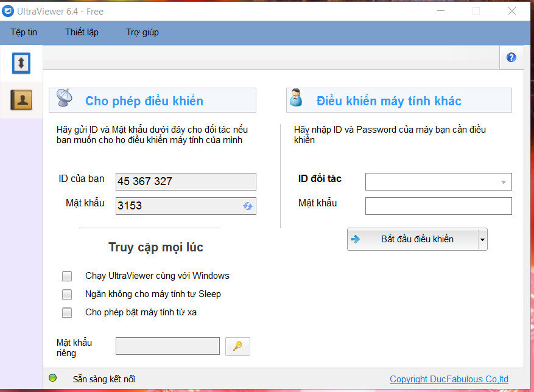Open the Copyright DucFabulous Co,ltd link
Viewport: 534px width, 392px height.
click(449, 379)
